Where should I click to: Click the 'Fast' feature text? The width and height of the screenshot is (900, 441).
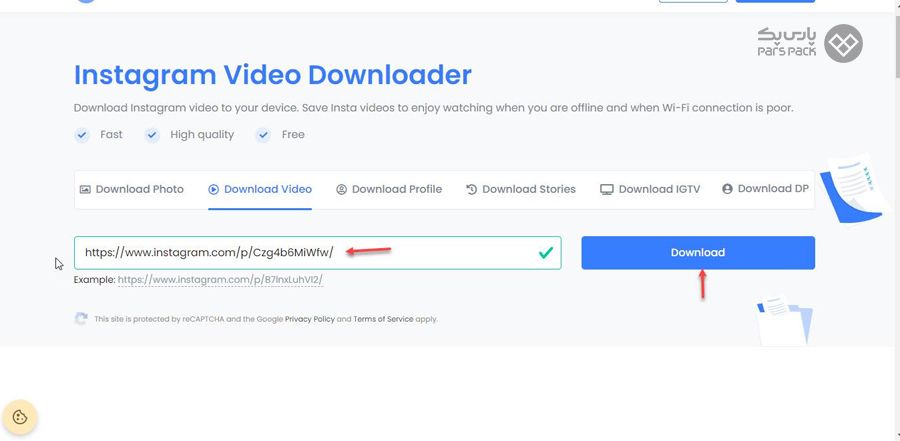click(x=111, y=135)
